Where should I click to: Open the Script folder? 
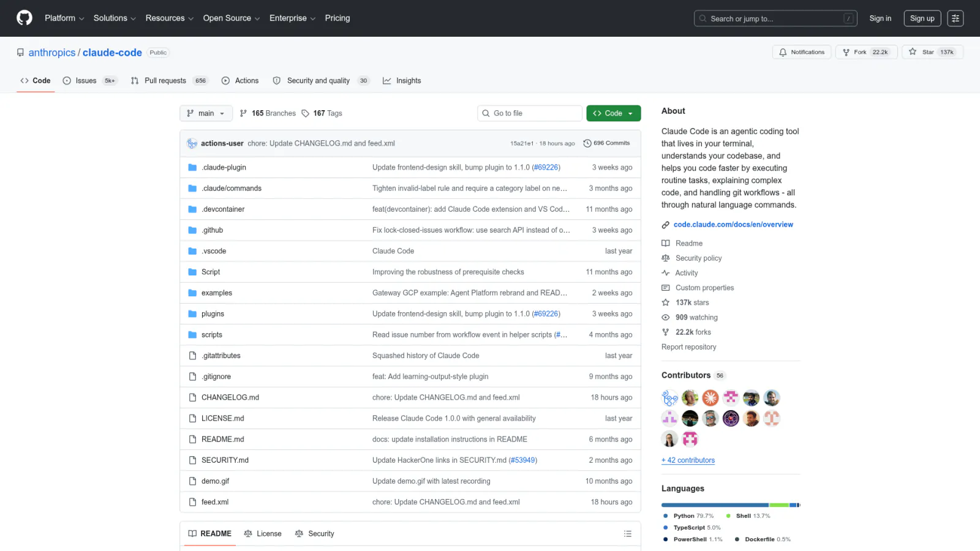tap(211, 272)
